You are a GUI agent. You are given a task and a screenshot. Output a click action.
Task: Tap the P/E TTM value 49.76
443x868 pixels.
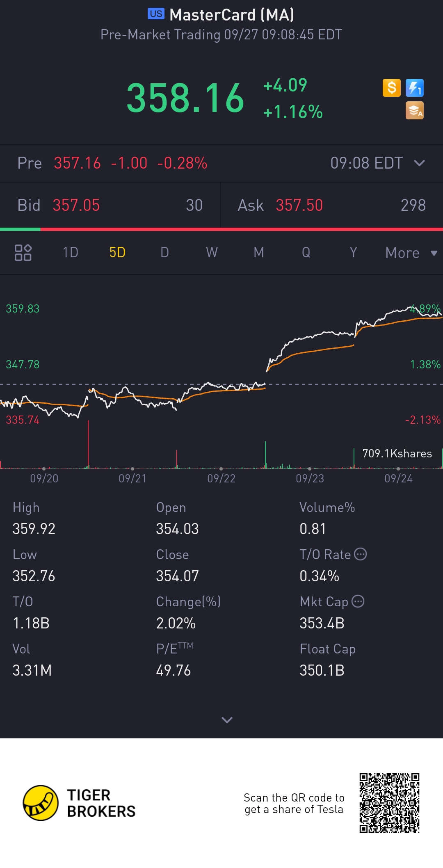coord(174,670)
